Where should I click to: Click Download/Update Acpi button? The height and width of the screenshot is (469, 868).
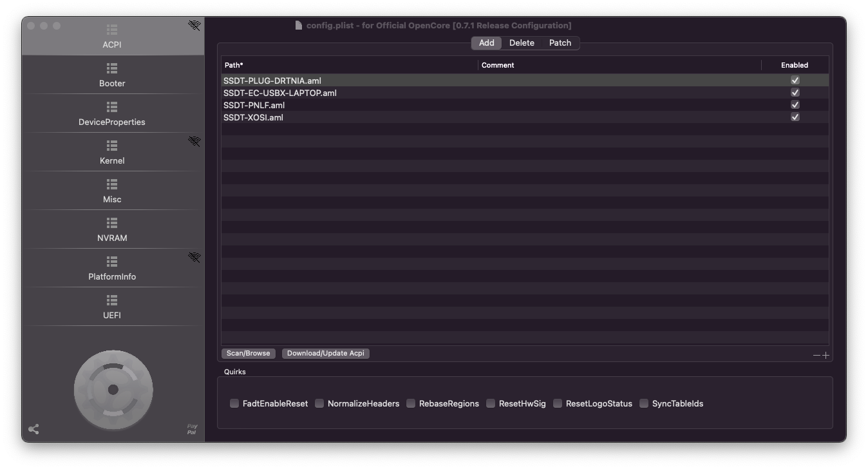coord(325,353)
